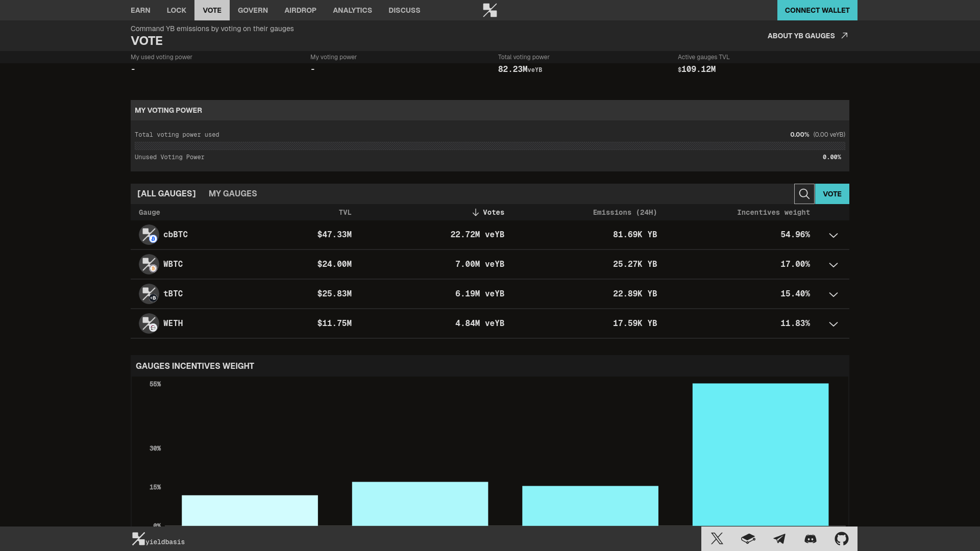Click the 11.83% incentives weight

click(795, 323)
